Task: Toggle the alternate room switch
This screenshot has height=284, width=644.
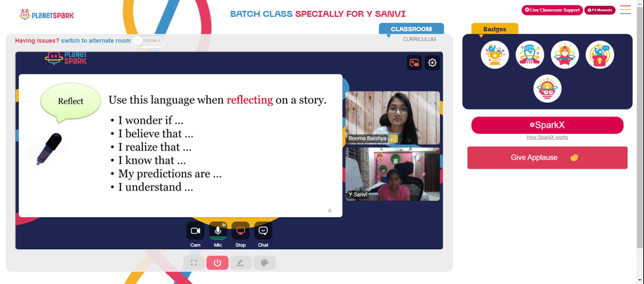Action: point(148,41)
